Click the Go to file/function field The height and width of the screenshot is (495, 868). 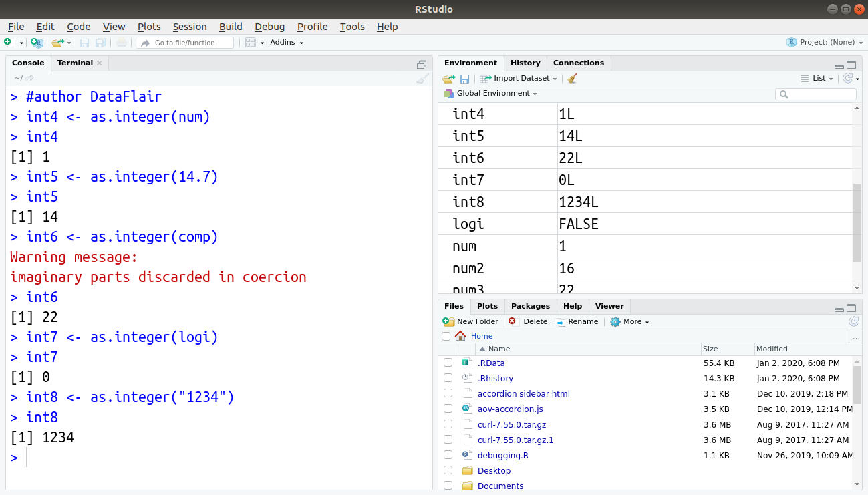(185, 43)
